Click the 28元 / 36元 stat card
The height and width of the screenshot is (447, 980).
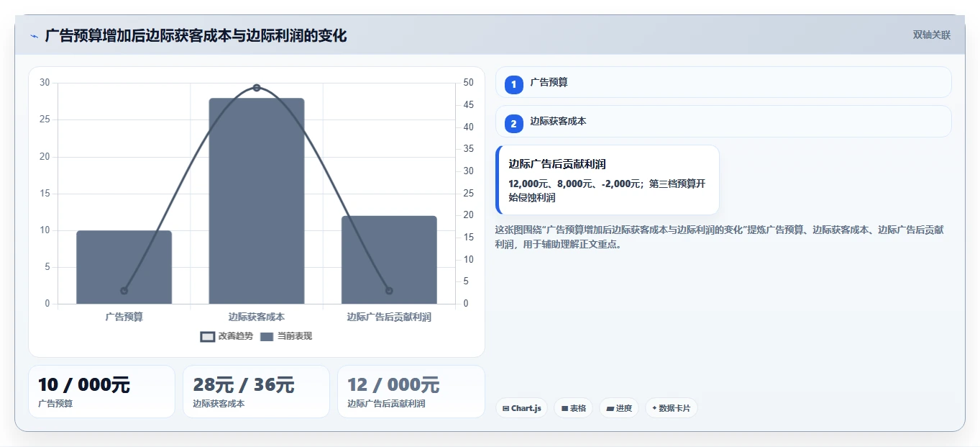click(x=256, y=392)
